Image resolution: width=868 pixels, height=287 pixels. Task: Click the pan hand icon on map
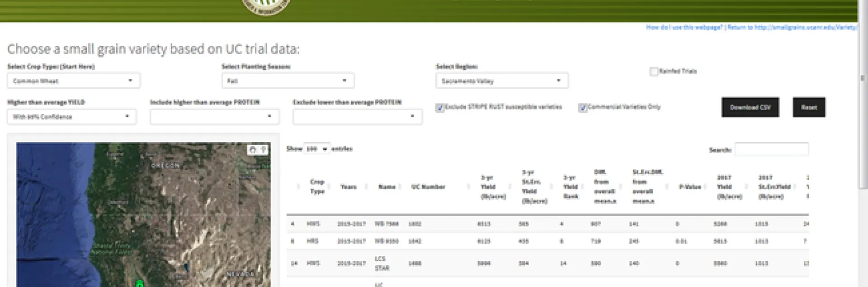253,150
